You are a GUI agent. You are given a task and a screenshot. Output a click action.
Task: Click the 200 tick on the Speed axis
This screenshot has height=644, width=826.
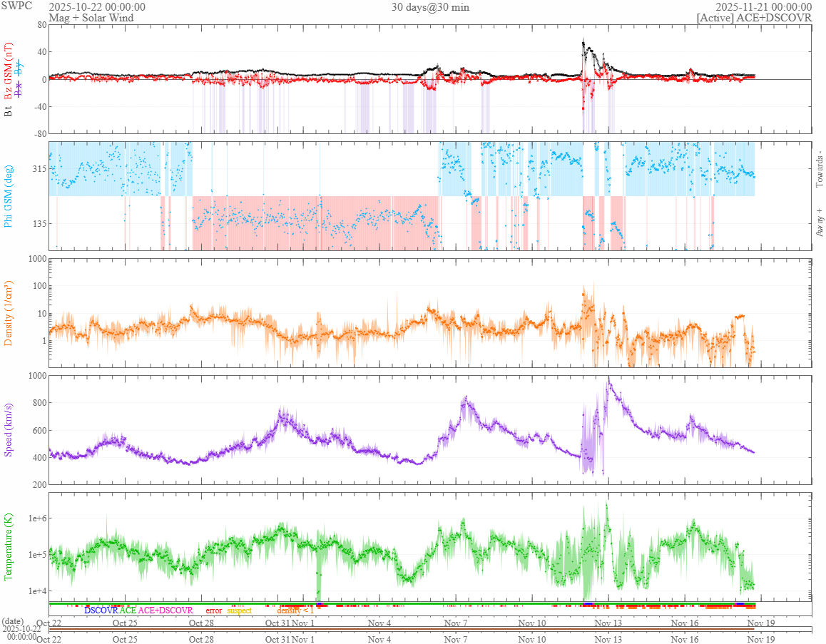point(40,484)
